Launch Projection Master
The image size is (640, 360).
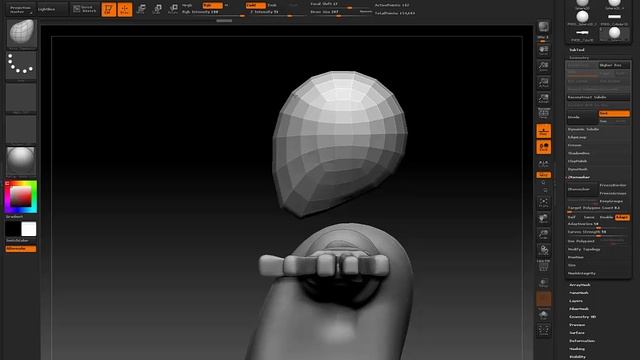[20, 9]
